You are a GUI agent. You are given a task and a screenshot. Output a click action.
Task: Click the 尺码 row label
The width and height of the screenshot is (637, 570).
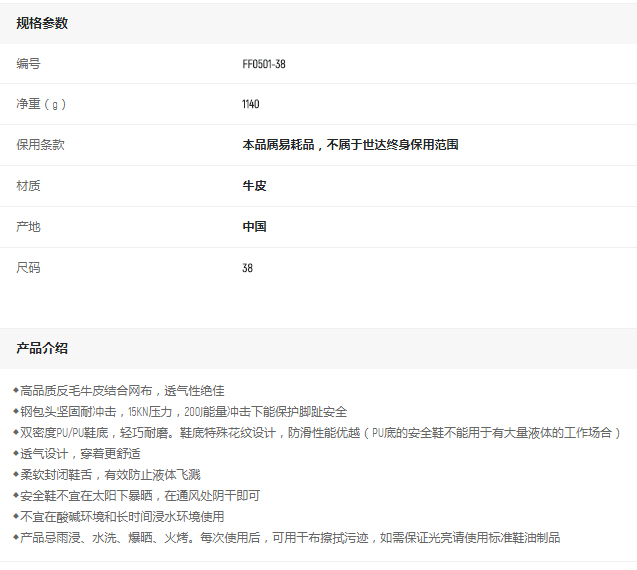pos(28,268)
